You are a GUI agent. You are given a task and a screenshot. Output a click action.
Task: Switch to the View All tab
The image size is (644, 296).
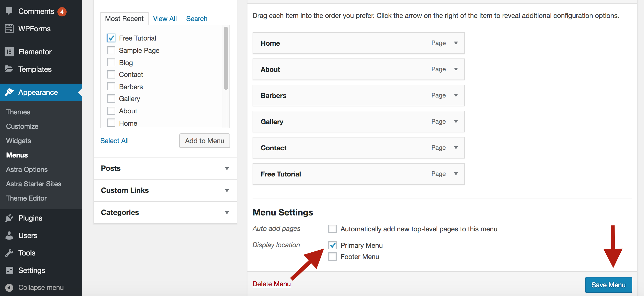coord(165,19)
